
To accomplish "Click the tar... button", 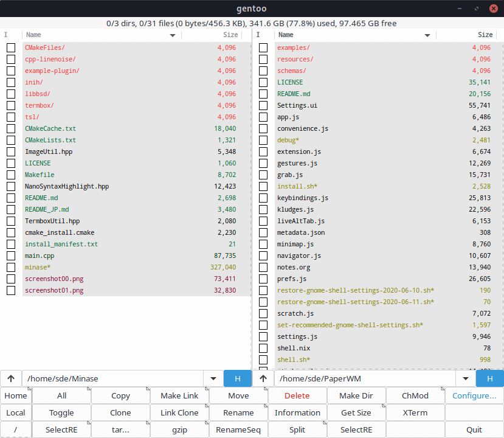I will coord(120,429).
